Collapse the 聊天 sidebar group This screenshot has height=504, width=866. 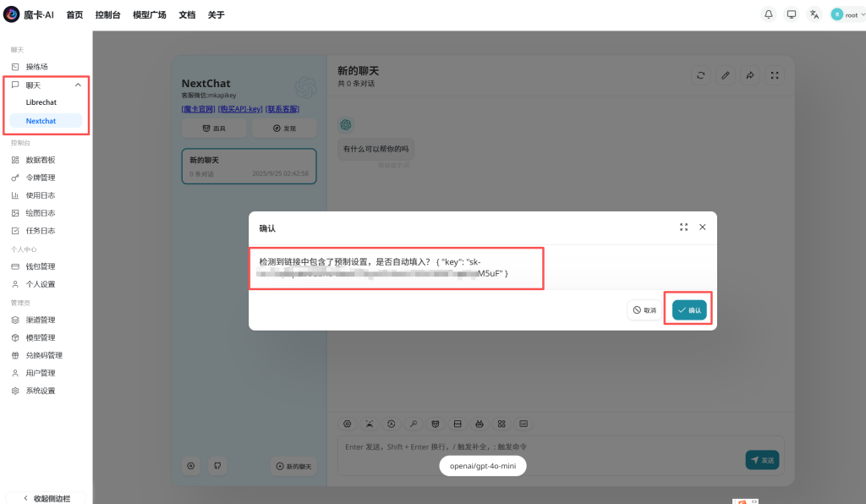79,85
